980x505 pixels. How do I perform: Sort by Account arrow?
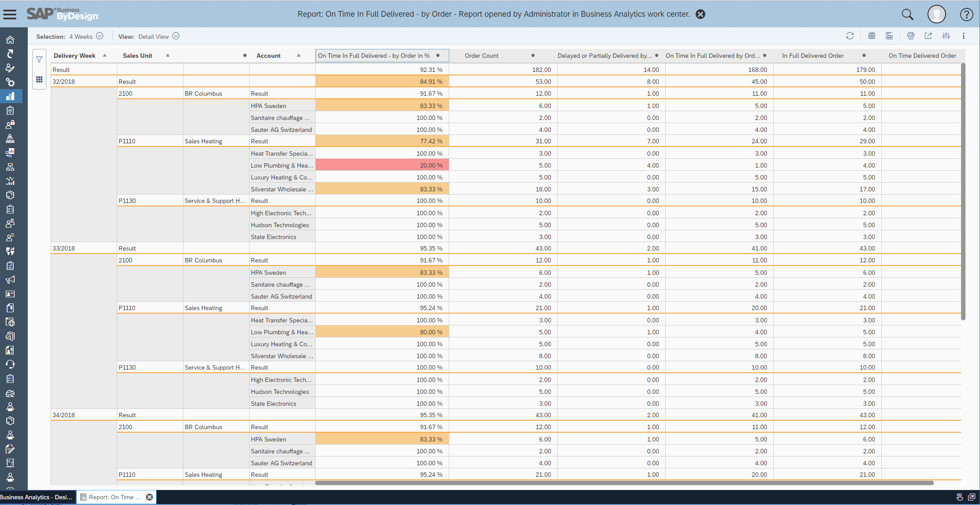click(x=298, y=55)
